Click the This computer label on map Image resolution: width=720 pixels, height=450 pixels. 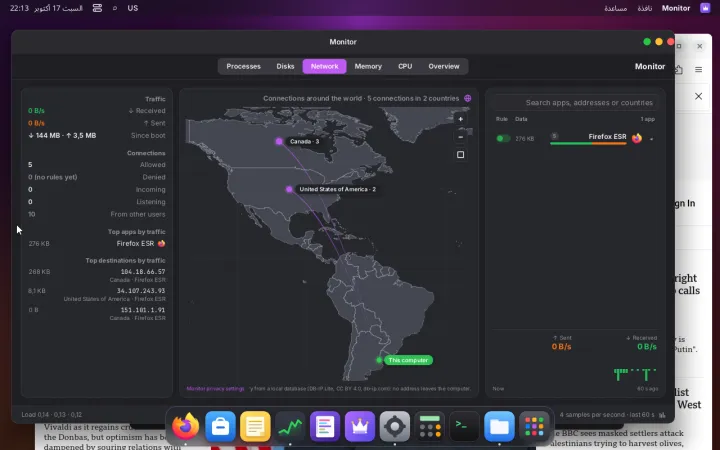(408, 360)
